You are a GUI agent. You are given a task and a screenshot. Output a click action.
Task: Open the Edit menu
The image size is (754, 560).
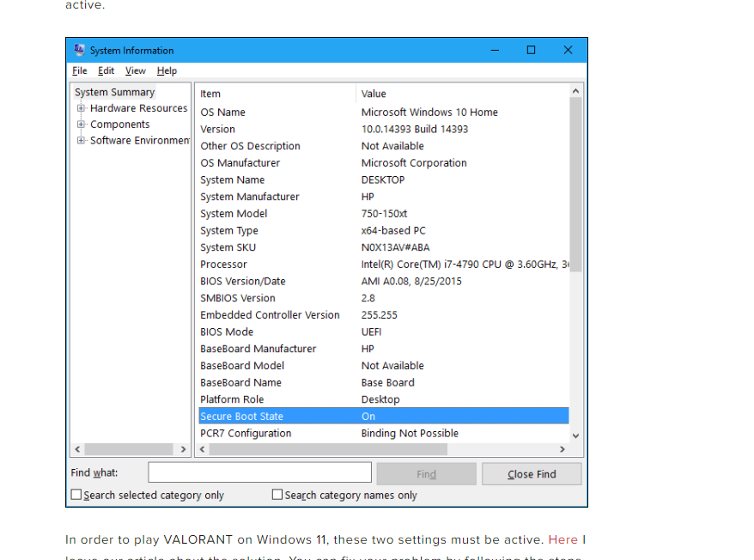click(106, 70)
